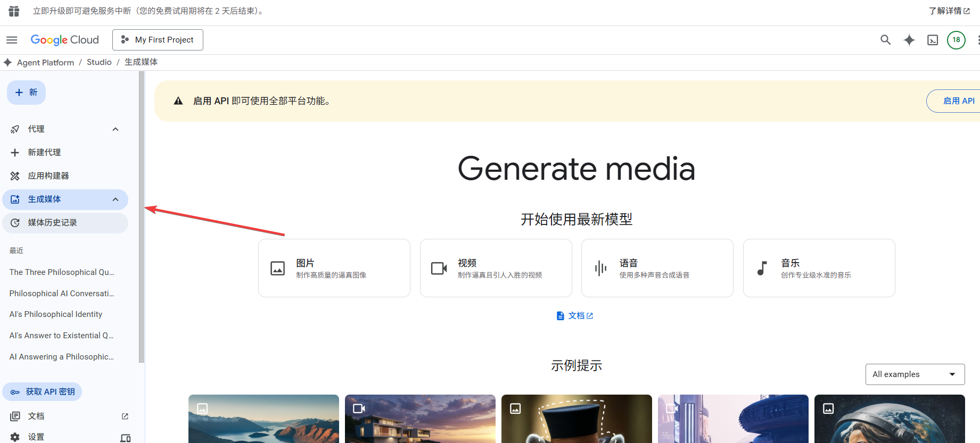The image size is (980, 443).
Task: Choose the 语音 model card
Action: 657,268
